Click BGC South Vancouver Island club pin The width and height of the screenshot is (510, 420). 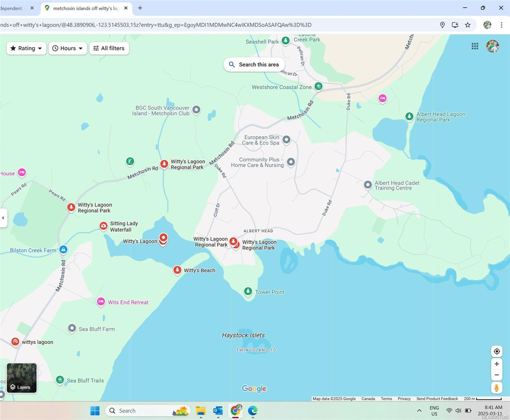coord(196,110)
